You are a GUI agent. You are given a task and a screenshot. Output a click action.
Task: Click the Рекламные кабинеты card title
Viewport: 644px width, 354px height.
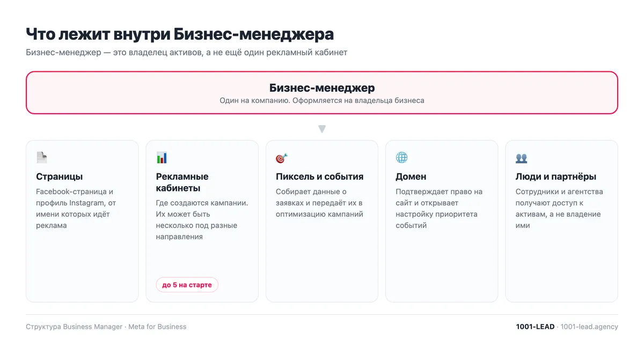point(182,182)
